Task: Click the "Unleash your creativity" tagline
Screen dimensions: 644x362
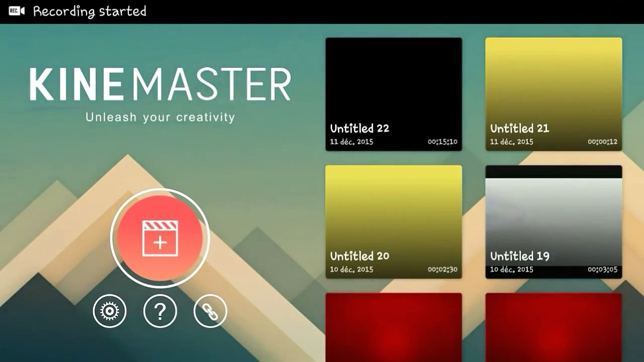Action: pos(160,118)
